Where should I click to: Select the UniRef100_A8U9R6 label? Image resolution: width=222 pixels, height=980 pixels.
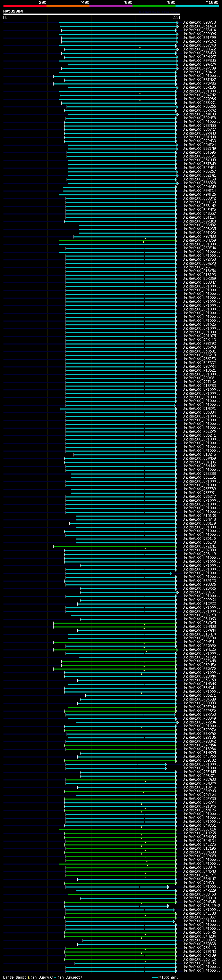click(x=199, y=940)
